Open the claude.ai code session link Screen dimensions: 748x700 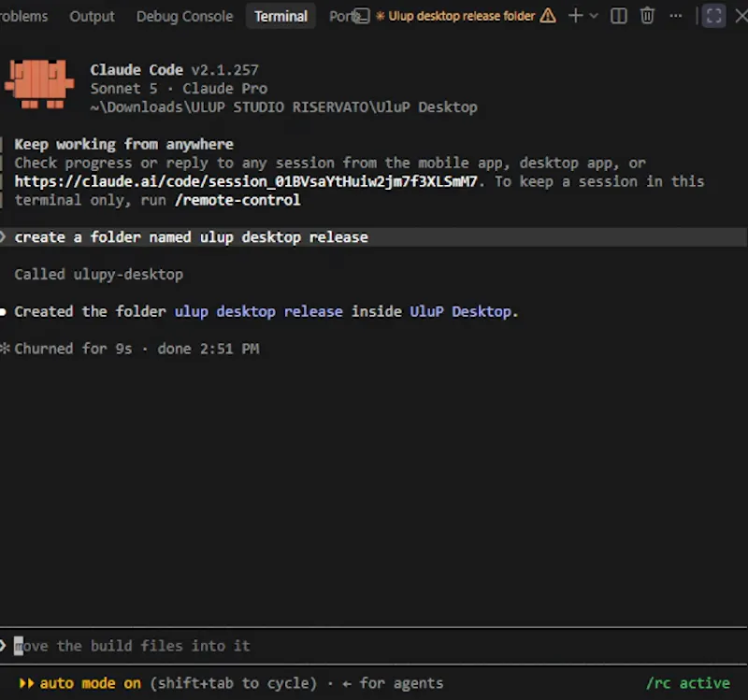click(x=246, y=181)
